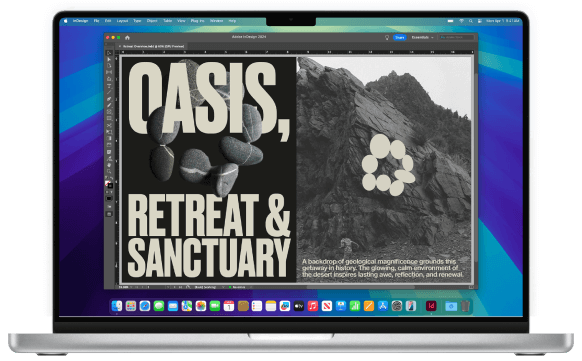The image size is (582, 361).
Task: Click the Home icon in InDesign title bar
Action: tap(127, 37)
